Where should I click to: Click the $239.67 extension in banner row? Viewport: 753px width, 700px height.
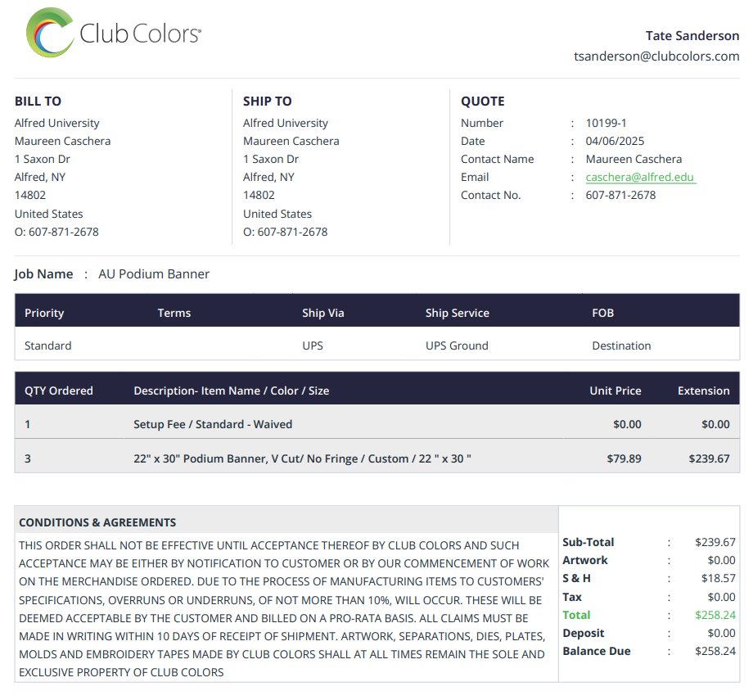[709, 458]
